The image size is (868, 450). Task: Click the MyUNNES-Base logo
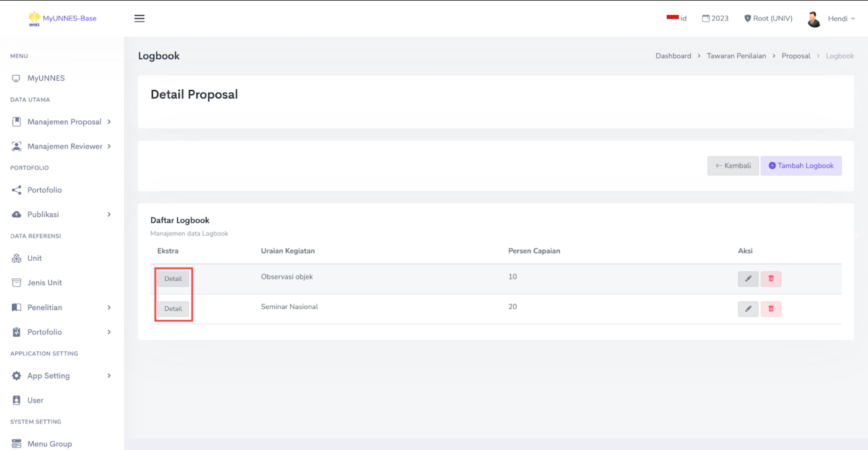click(63, 18)
